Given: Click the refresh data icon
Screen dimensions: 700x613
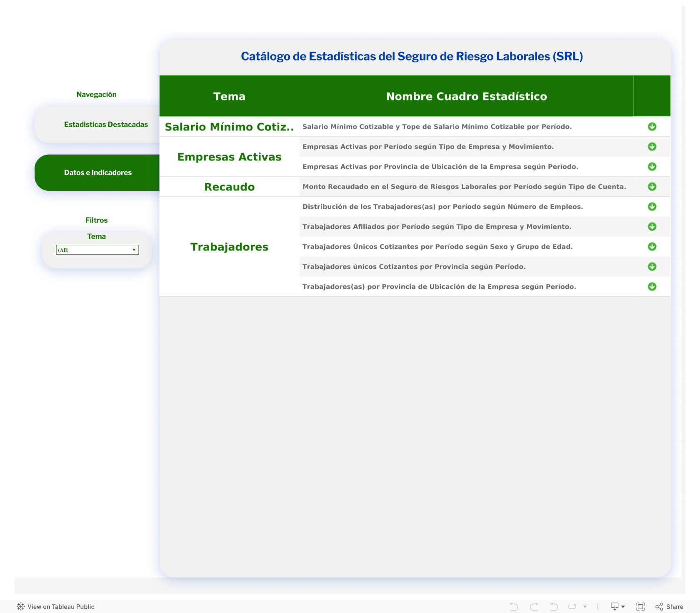Looking at the screenshot, I should coord(572,606).
